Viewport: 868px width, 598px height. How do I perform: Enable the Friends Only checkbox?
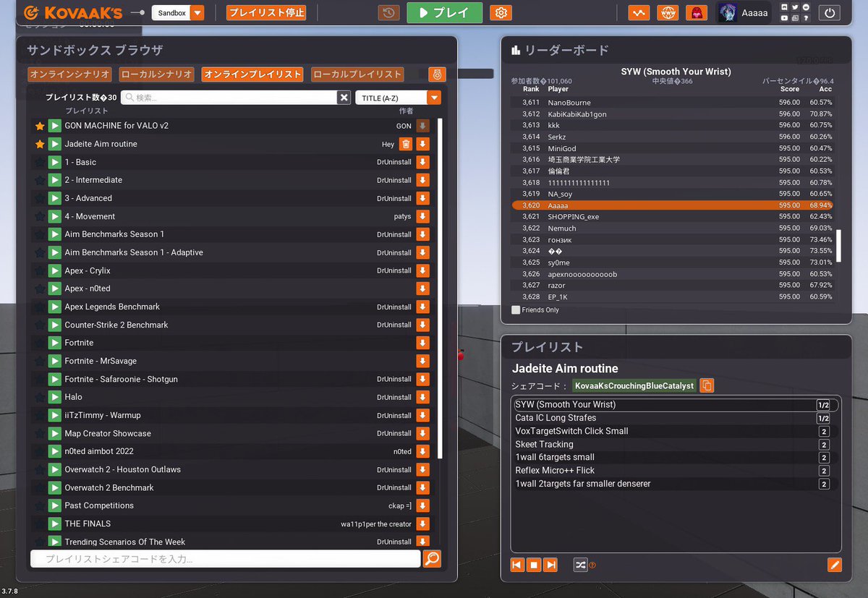[516, 309]
